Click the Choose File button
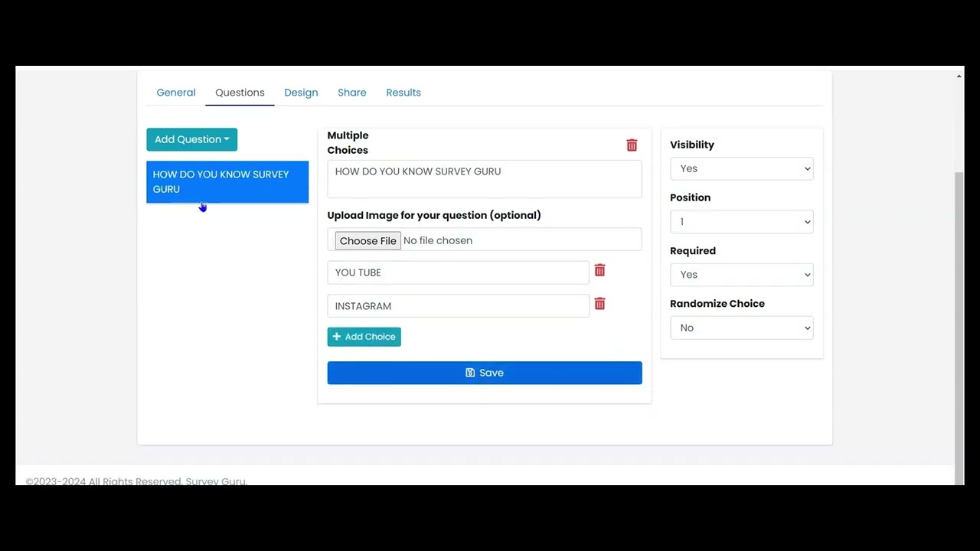The width and height of the screenshot is (980, 551). [367, 240]
